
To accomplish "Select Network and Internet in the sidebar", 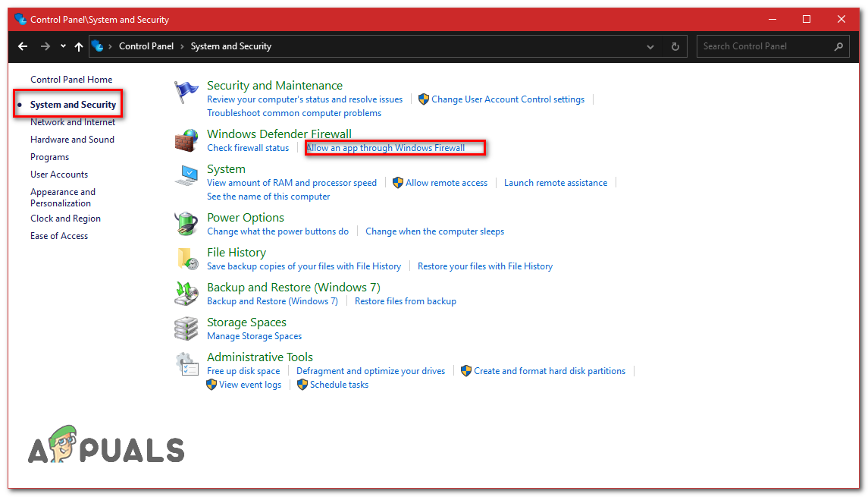I will pyautogui.click(x=71, y=121).
